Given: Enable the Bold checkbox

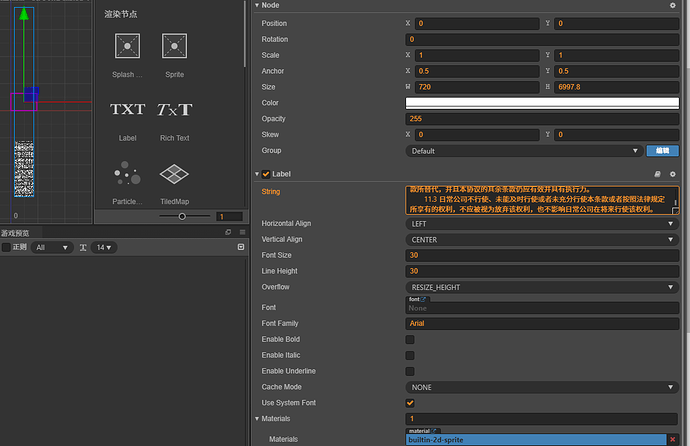Looking at the screenshot, I should point(410,340).
